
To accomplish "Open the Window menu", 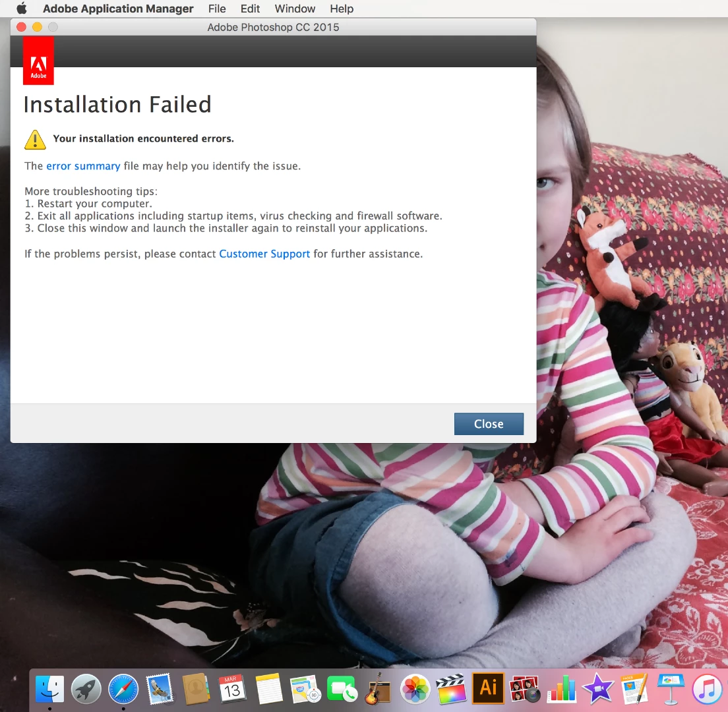I will click(x=295, y=9).
